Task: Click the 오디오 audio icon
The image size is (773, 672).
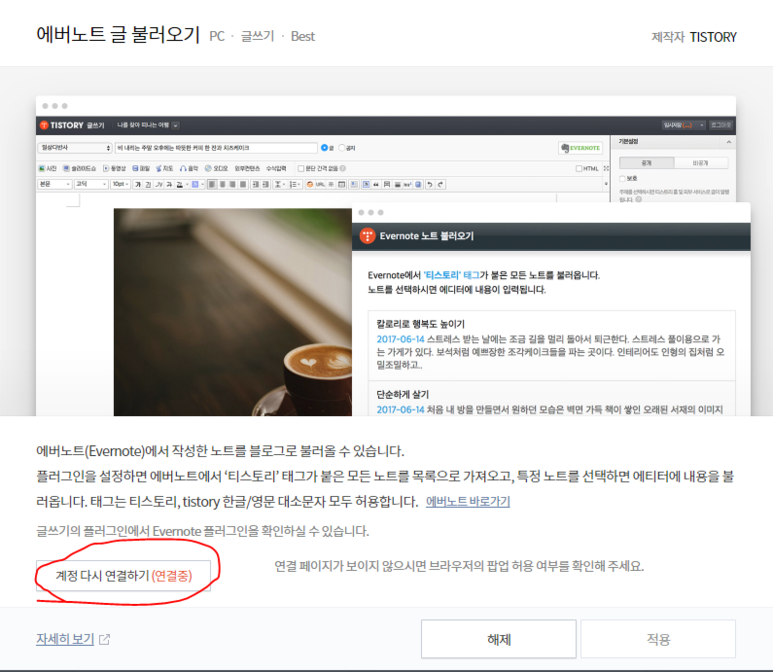Action: coord(216,169)
